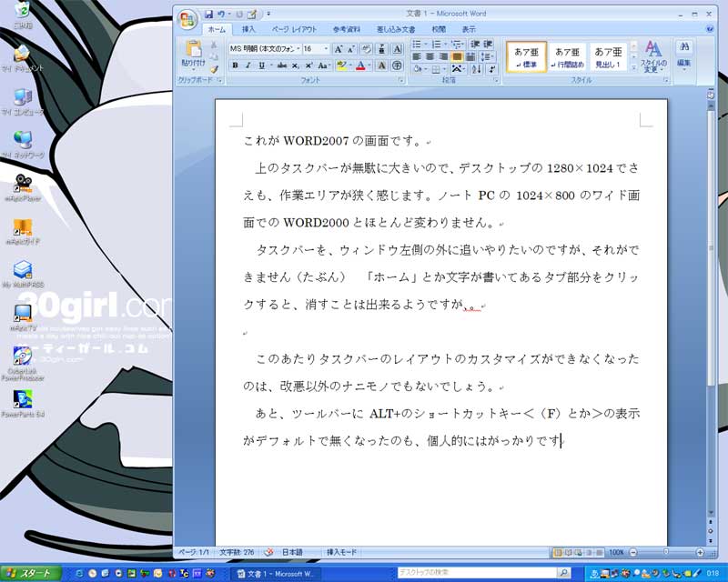
Task: Toggle bold formatting
Action: [236, 65]
